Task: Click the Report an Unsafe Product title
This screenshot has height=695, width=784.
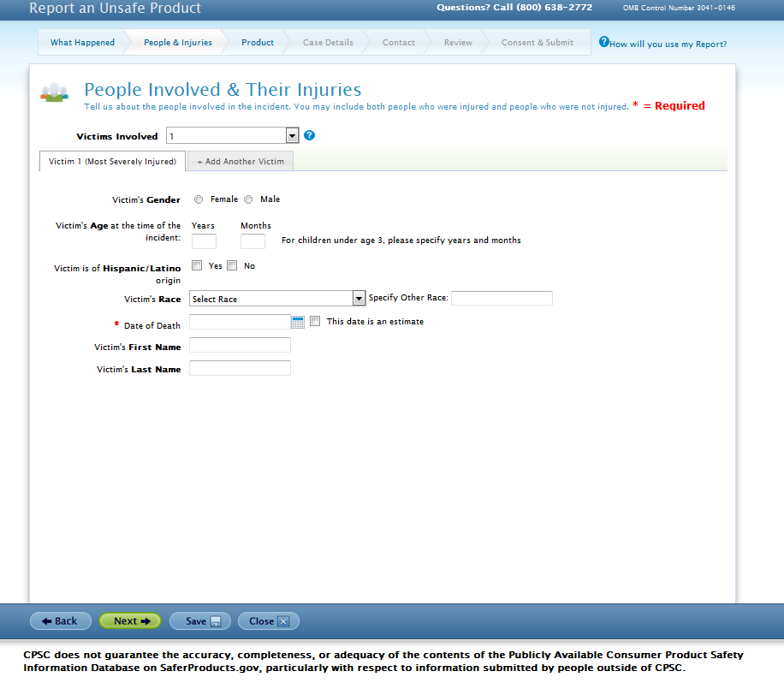Action: 115,8
